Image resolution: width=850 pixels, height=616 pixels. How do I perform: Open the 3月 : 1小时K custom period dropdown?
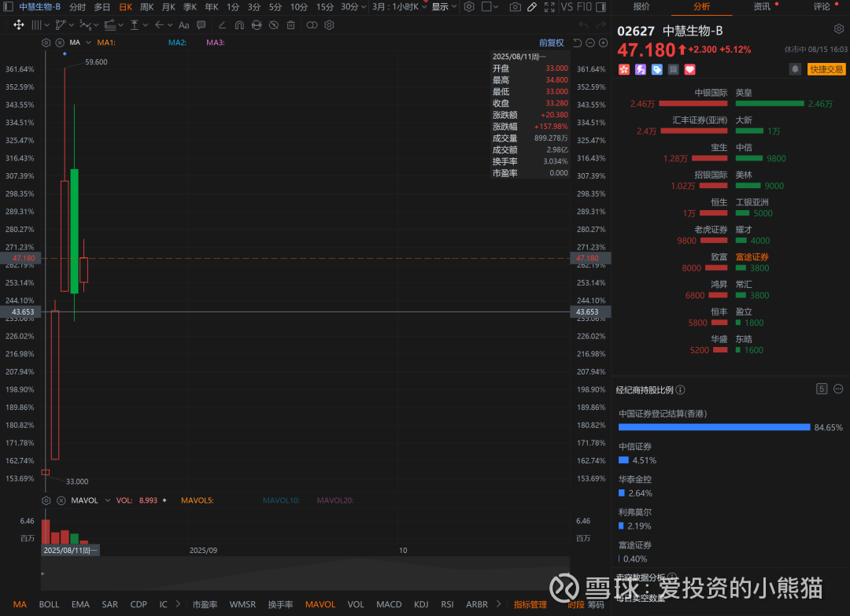400,7
